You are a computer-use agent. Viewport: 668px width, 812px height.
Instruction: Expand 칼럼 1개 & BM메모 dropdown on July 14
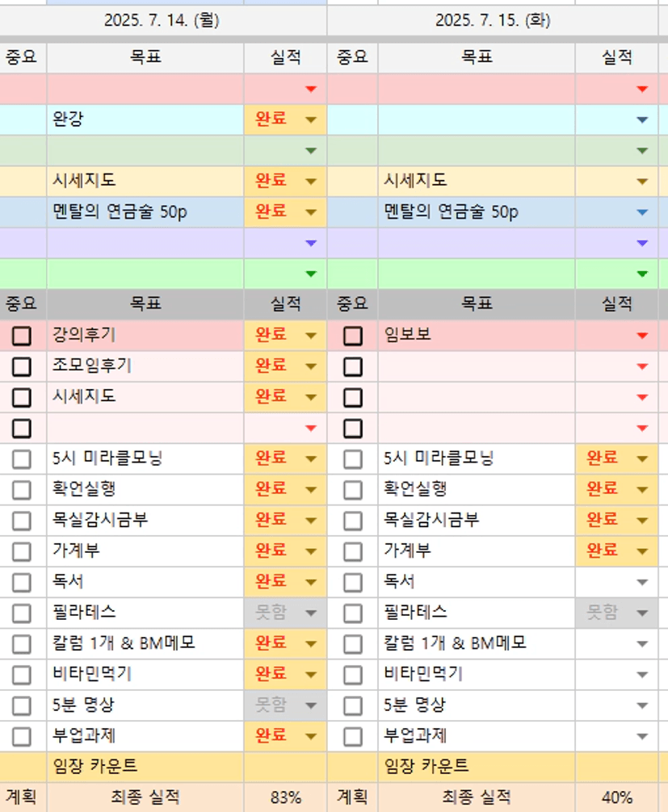pos(311,644)
